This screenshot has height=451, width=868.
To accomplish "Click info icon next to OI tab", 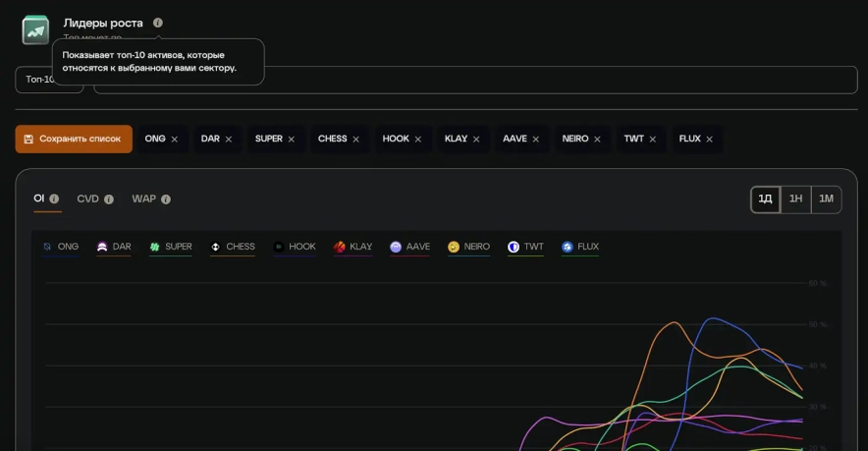I will pyautogui.click(x=54, y=199).
